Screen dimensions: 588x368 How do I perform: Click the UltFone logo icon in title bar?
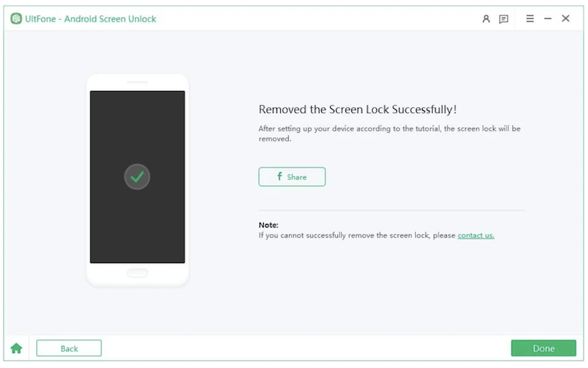[x=16, y=19]
